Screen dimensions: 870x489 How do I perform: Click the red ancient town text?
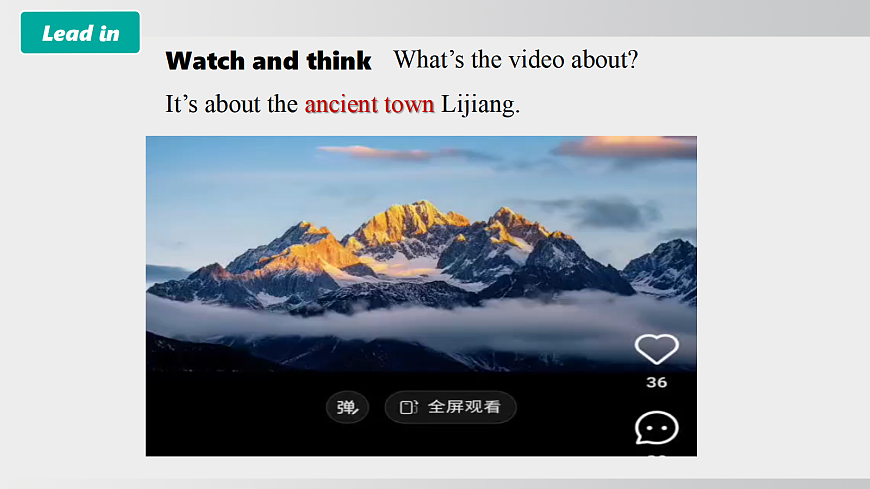[370, 104]
